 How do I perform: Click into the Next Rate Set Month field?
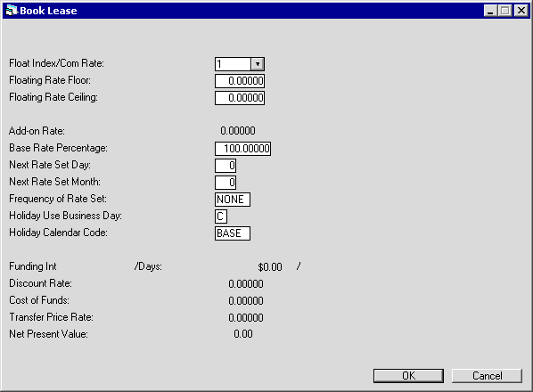225,183
